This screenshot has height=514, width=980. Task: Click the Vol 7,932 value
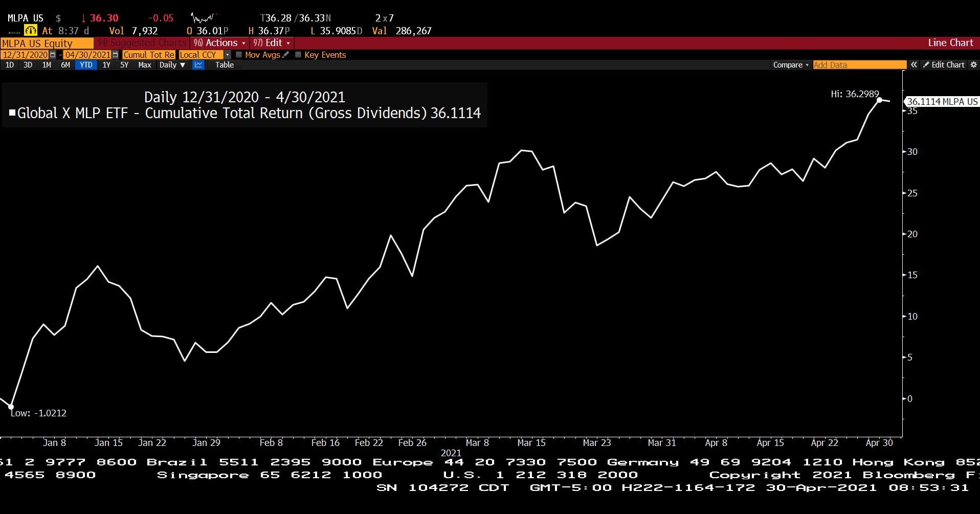(145, 31)
